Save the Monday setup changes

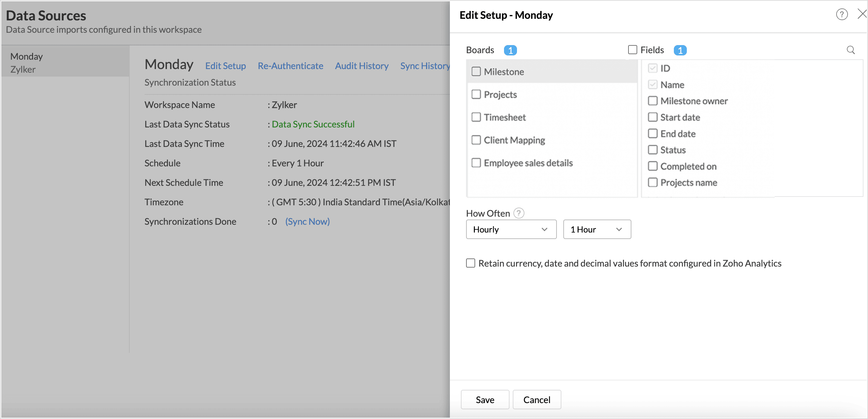click(x=485, y=400)
